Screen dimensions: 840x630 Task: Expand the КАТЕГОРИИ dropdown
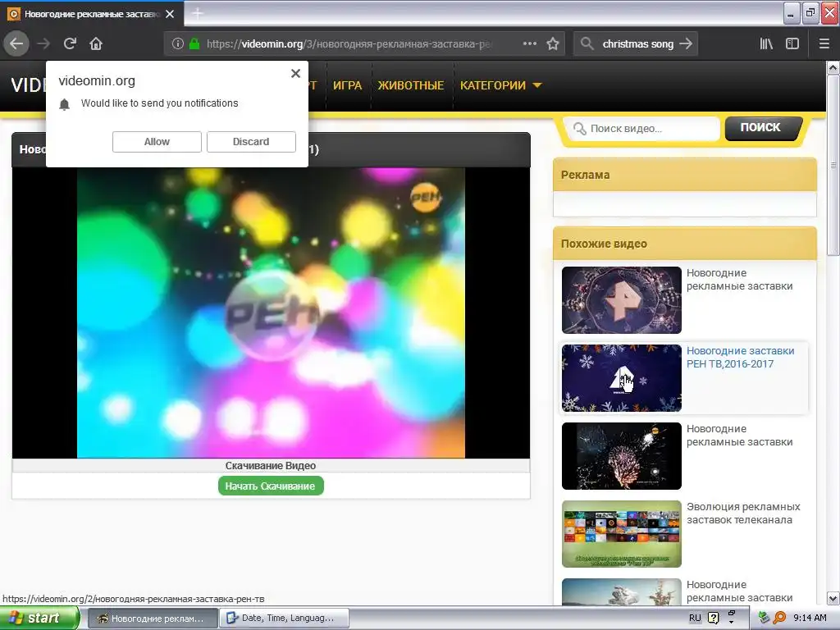(x=501, y=85)
